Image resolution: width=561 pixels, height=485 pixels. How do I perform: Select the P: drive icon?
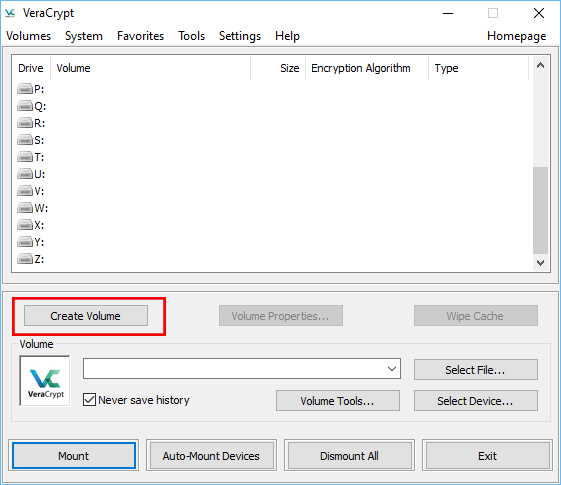[x=25, y=89]
